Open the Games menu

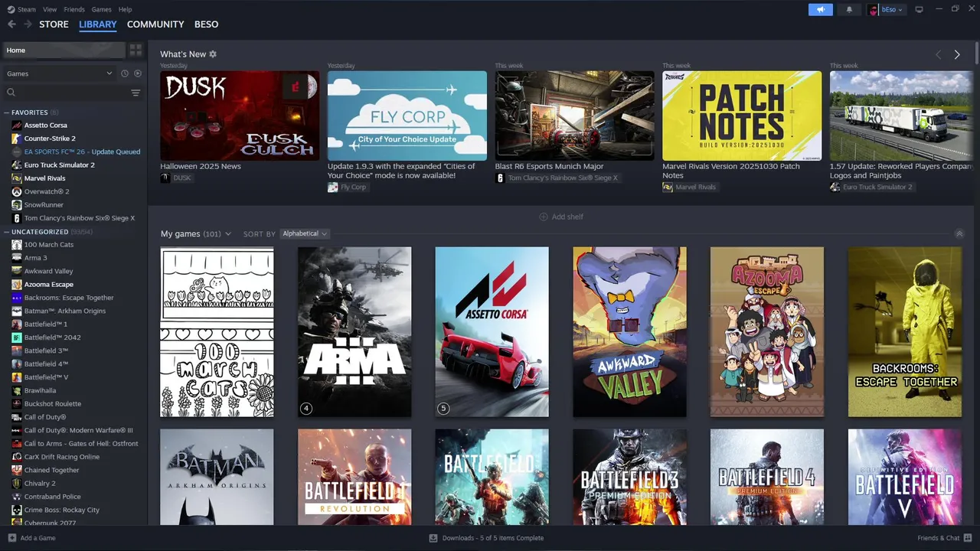coord(101,9)
